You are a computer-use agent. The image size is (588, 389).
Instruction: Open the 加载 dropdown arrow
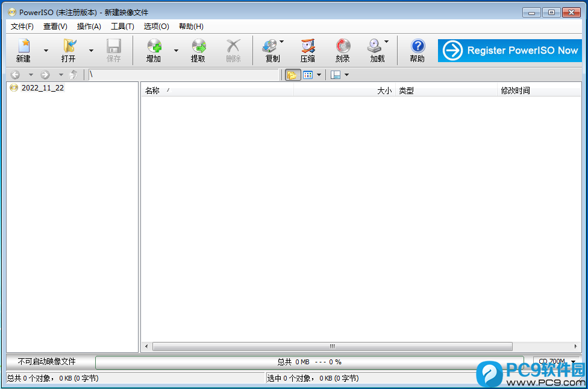point(386,42)
